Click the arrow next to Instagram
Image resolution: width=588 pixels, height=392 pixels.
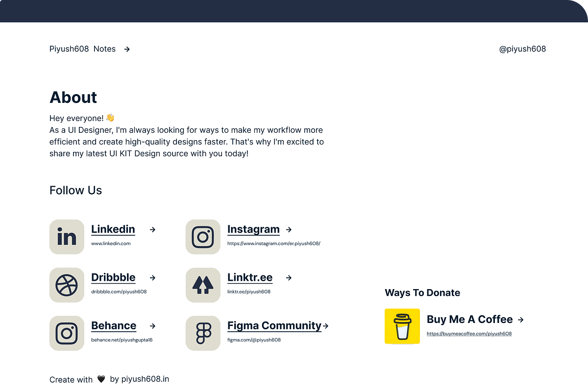click(289, 229)
